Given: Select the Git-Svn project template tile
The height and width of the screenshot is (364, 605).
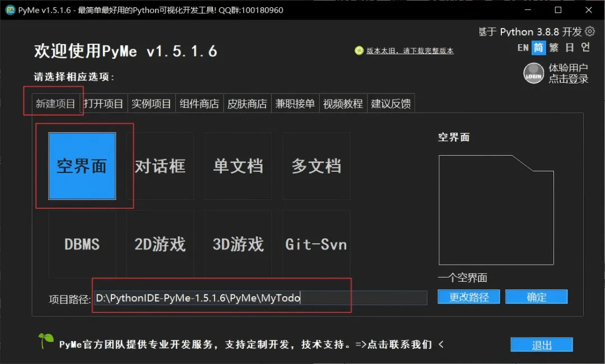Looking at the screenshot, I should coord(317,244).
